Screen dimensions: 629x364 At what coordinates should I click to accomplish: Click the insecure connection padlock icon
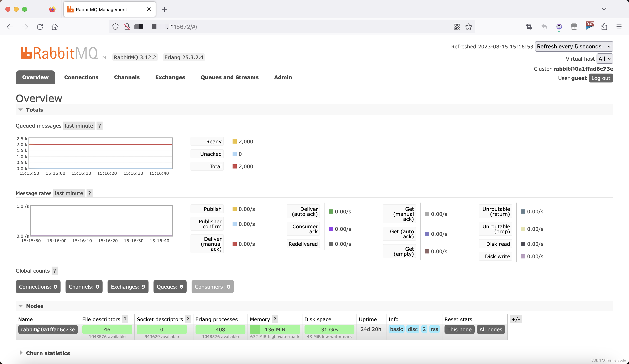[127, 27]
